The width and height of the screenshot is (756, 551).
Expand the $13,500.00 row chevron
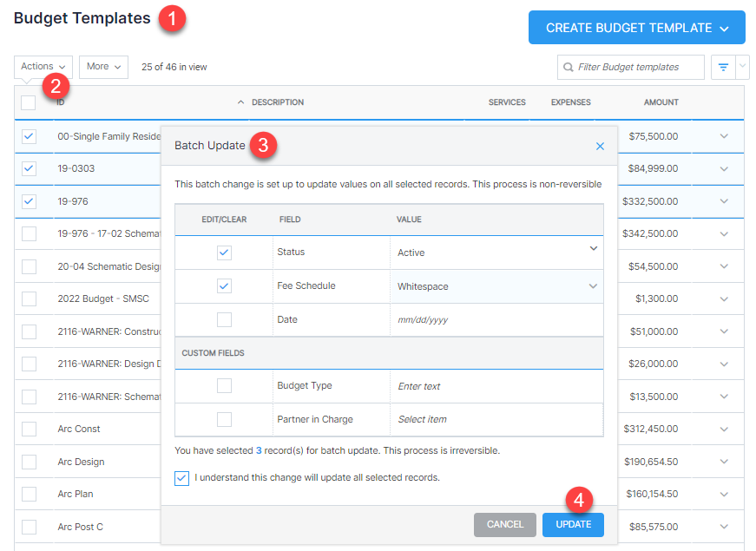pos(724,397)
